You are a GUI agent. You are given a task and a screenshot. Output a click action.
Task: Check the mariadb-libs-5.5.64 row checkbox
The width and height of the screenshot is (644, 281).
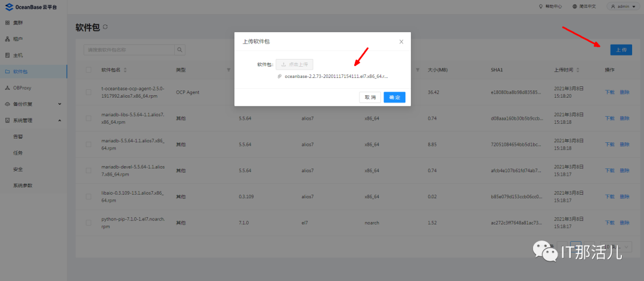point(89,118)
